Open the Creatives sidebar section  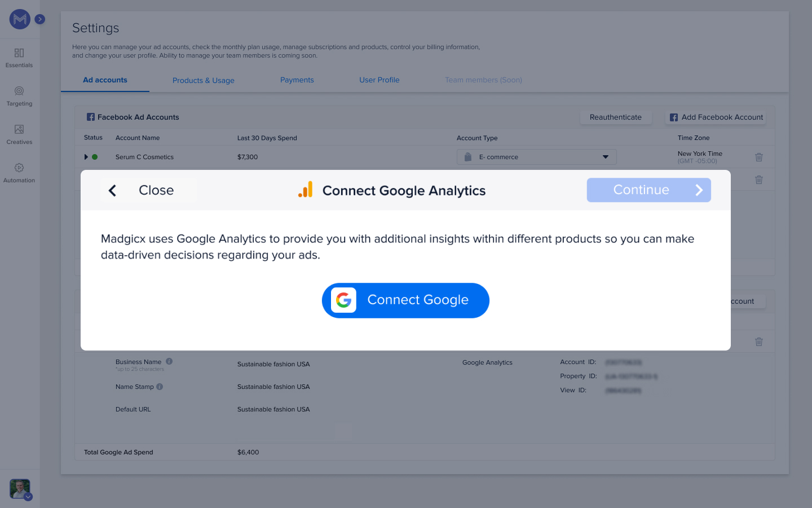click(19, 134)
